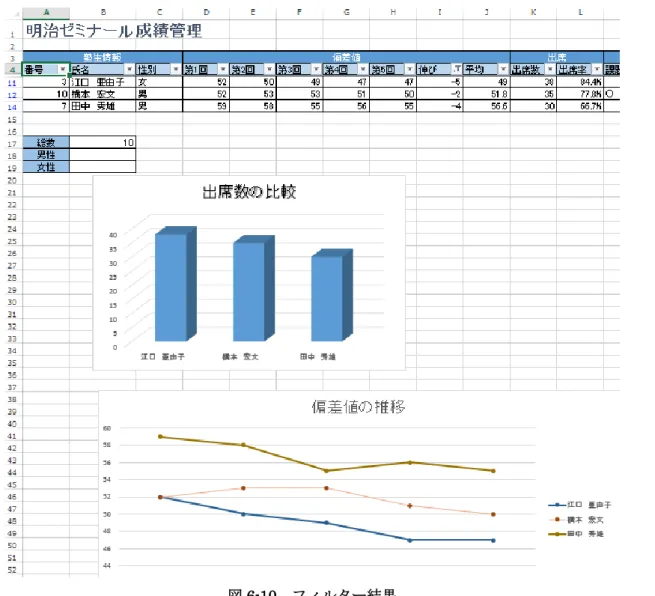Click the 田中 秀雄 legend entry
Viewport: 655px width, 596px height.
tap(576, 534)
